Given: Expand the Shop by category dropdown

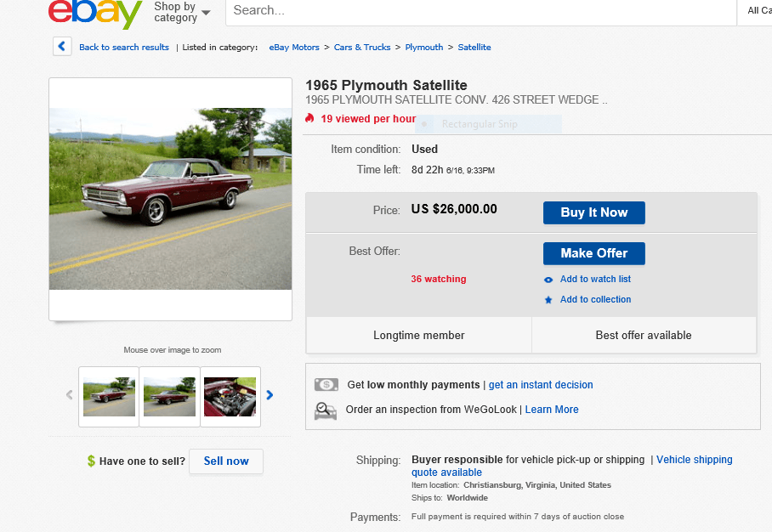Looking at the screenshot, I should pos(182,12).
